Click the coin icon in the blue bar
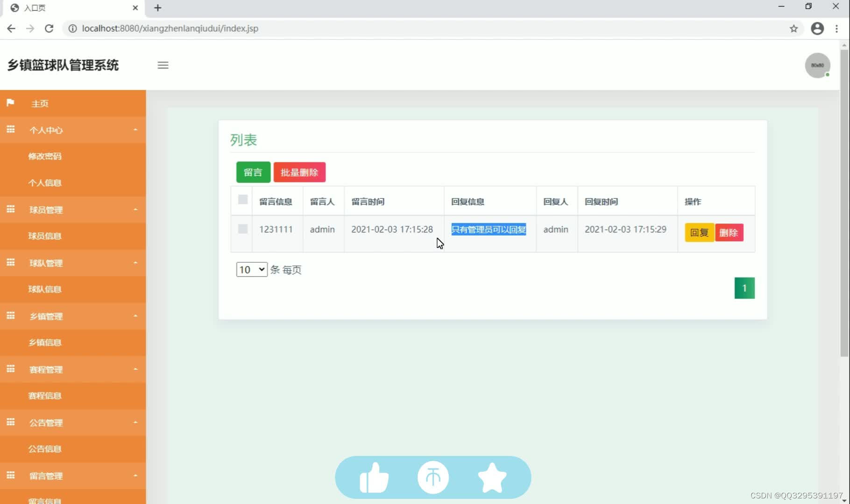 (x=433, y=477)
